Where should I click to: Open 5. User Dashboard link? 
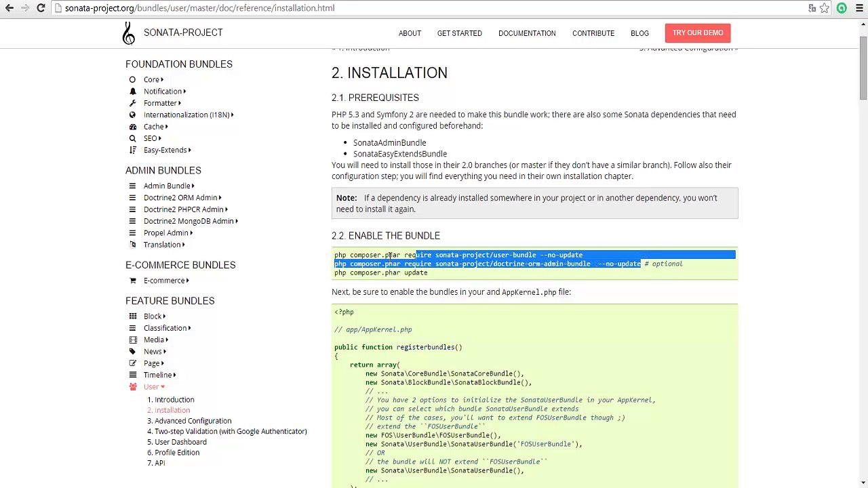point(177,442)
